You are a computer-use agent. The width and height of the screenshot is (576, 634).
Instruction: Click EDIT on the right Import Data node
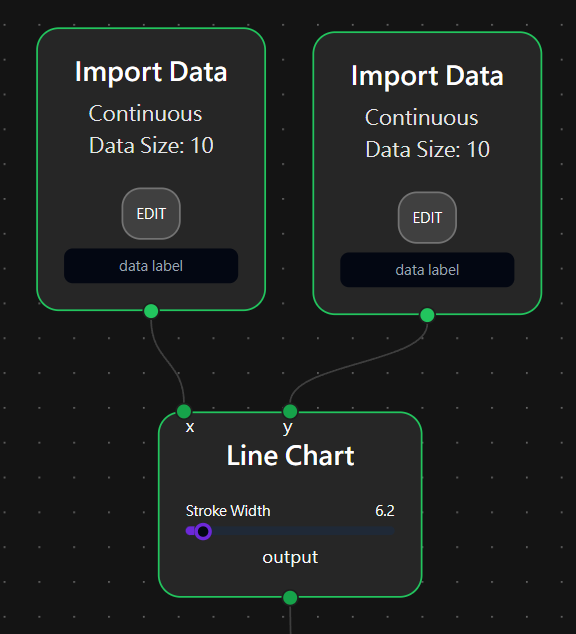pos(427,218)
